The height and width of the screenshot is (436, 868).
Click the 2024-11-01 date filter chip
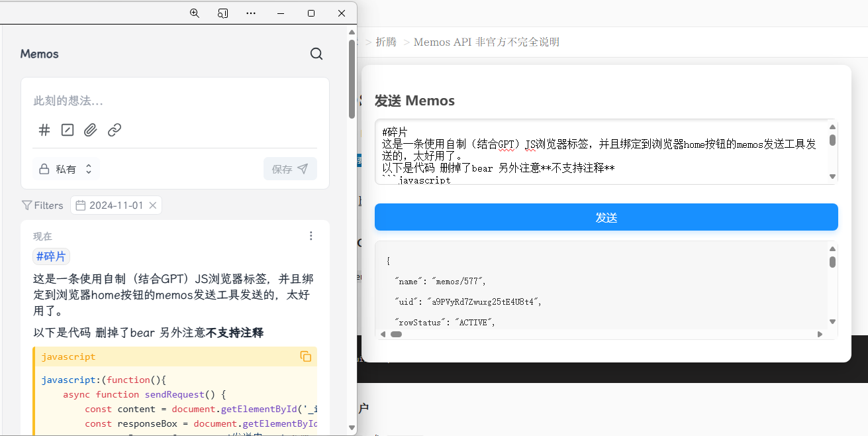116,205
